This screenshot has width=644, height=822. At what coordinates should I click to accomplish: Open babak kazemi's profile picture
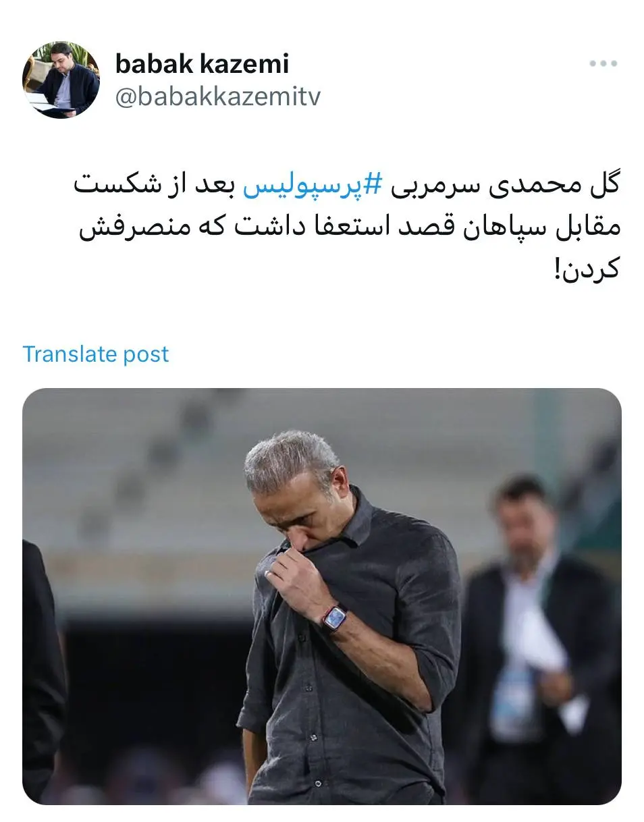[x=61, y=80]
